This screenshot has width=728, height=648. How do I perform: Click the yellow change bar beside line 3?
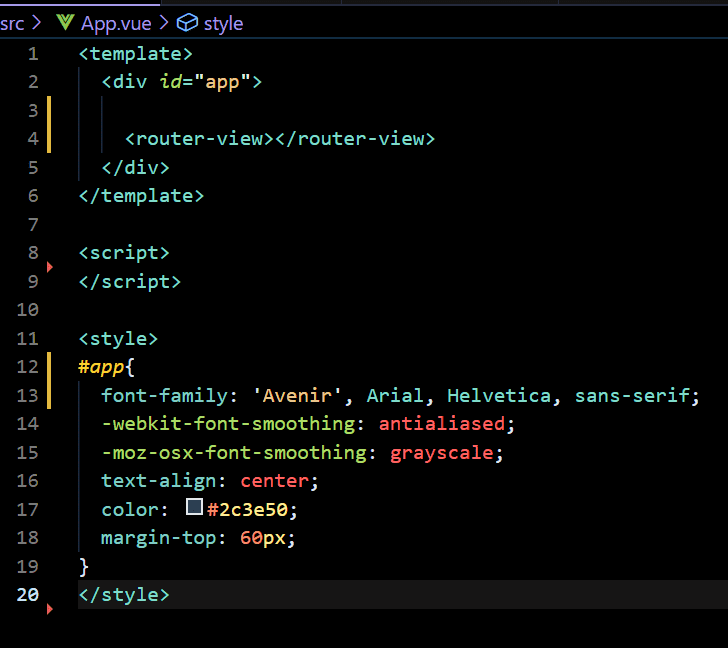click(49, 124)
